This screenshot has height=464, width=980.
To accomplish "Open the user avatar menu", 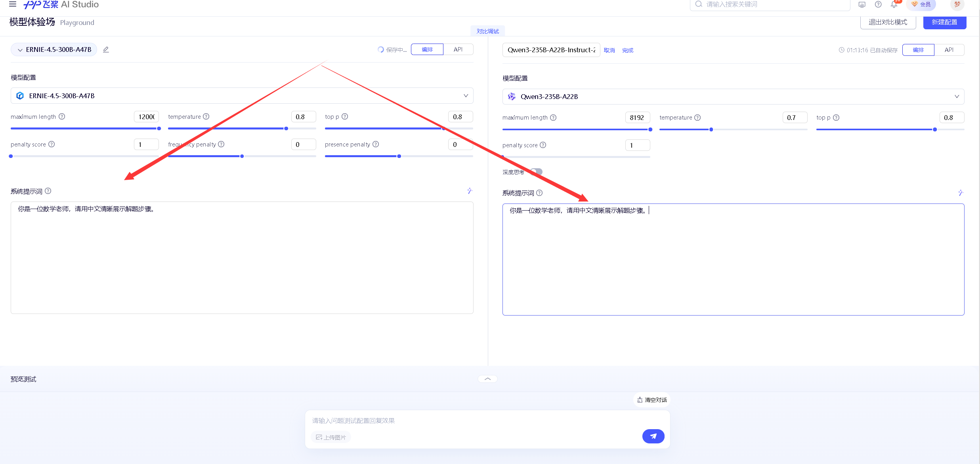I will (x=957, y=4).
